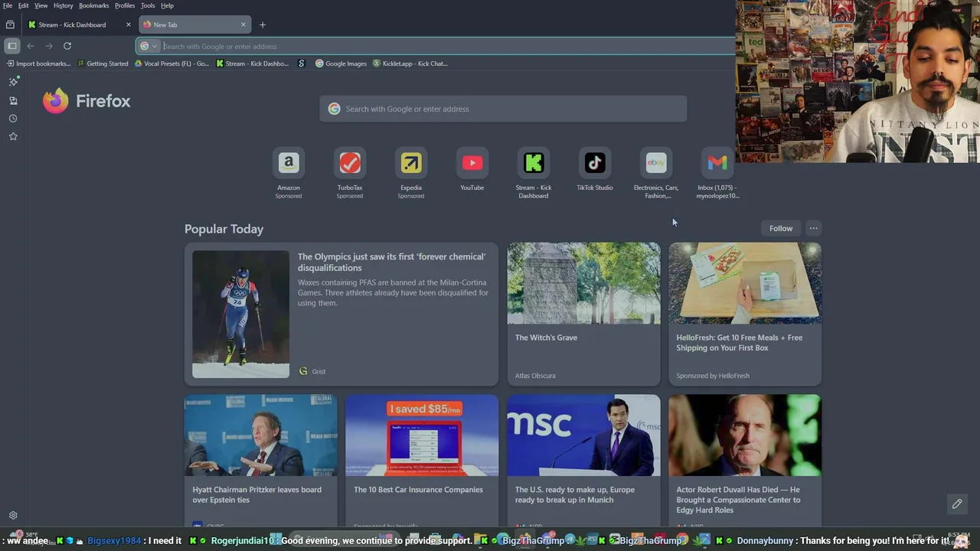
Task: Go forward with the forward arrow
Action: coord(49,46)
